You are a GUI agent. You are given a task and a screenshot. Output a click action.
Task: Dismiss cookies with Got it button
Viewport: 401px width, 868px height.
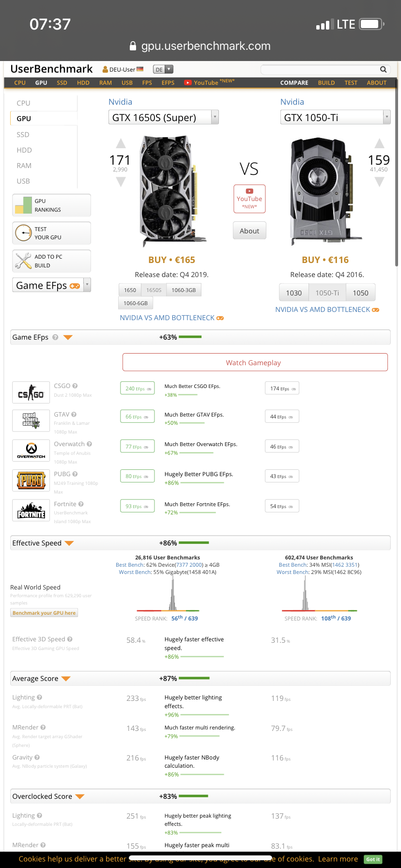pyautogui.click(x=373, y=859)
